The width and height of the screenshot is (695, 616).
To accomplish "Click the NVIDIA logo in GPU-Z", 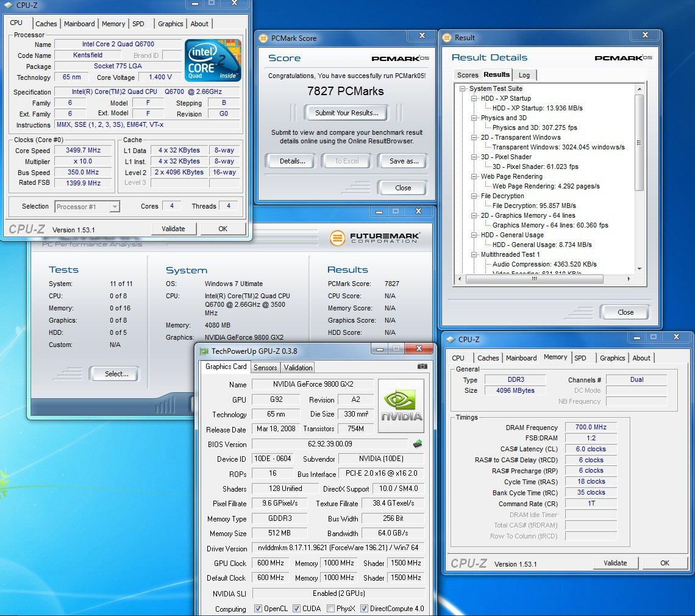I will [x=401, y=406].
